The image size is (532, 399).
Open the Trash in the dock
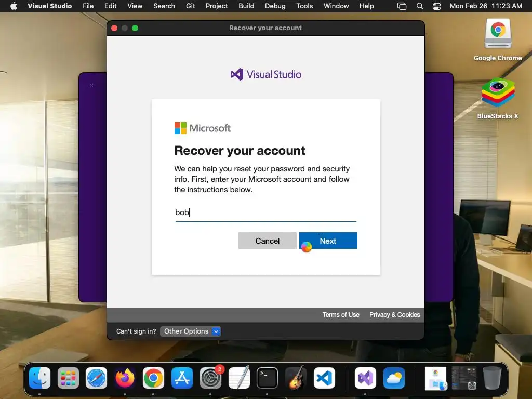[x=493, y=378]
